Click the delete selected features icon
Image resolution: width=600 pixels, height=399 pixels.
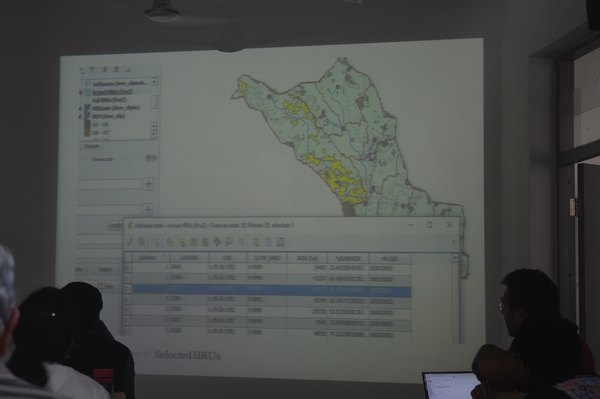[156, 243]
